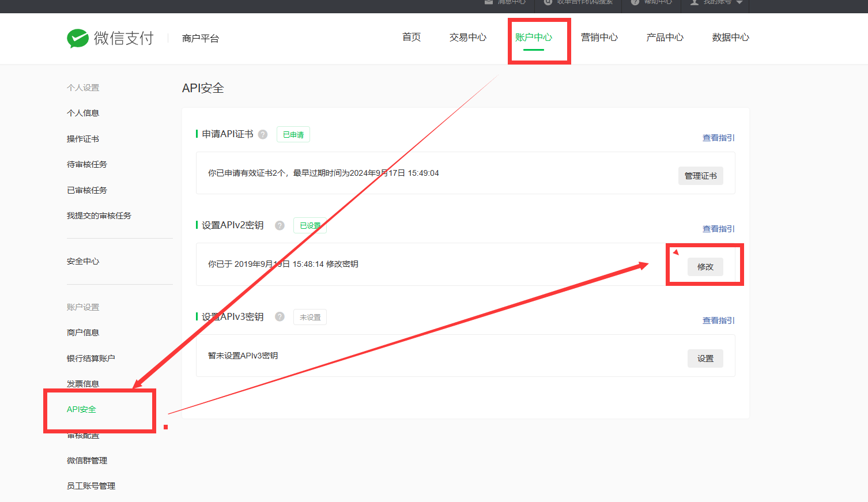Viewport: 868px width, 502px height.
Task: Open 查看指引 for 设置APIv2密钥
Action: pyautogui.click(x=719, y=229)
